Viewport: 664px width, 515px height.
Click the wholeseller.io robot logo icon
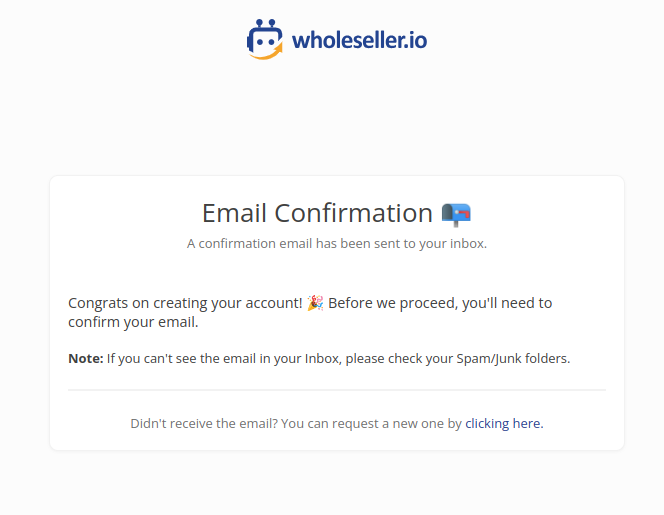pyautogui.click(x=265, y=39)
